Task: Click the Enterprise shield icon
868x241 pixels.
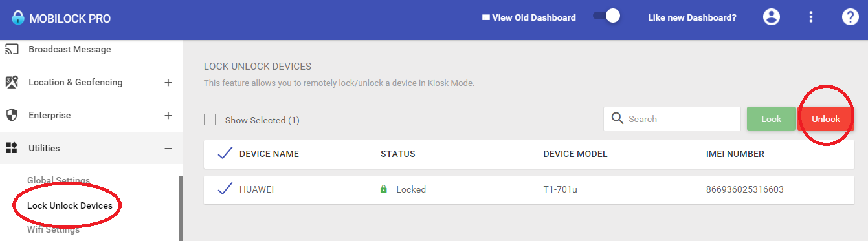Action: [x=12, y=115]
